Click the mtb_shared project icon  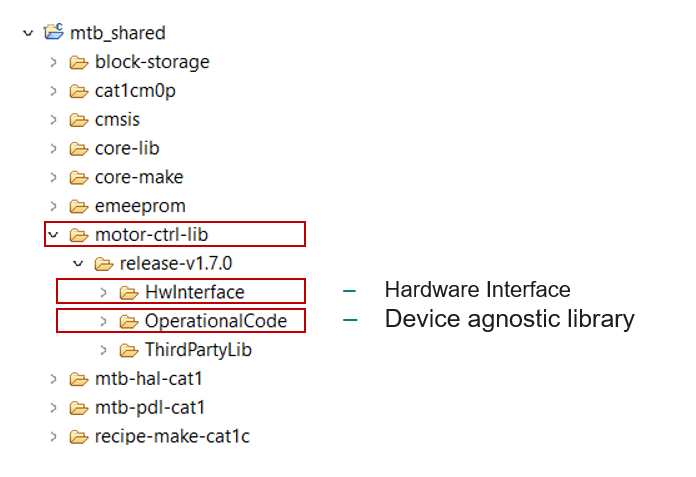click(x=54, y=33)
